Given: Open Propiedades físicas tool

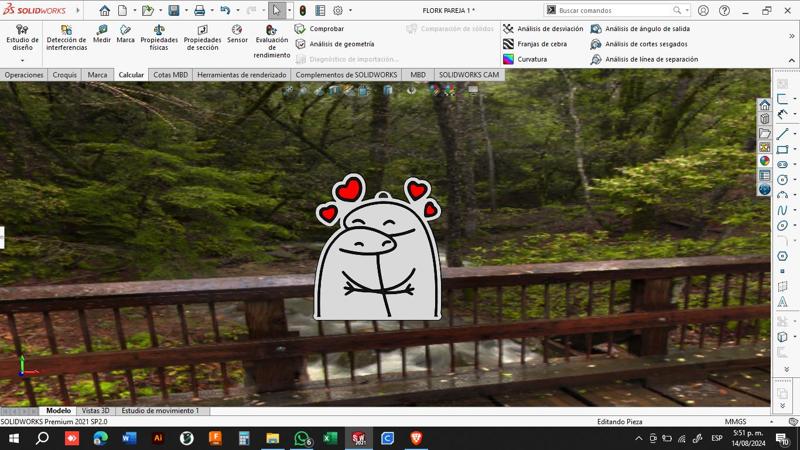Looking at the screenshot, I should pos(159,38).
